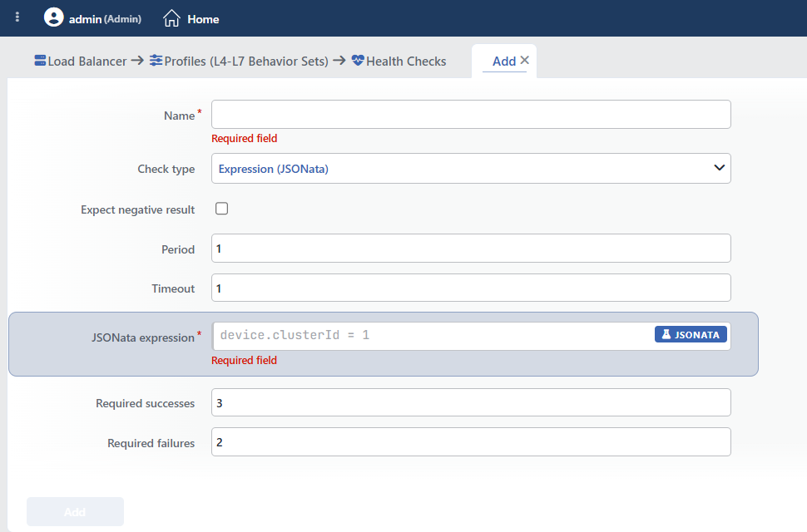
Task: Go to Load Balancer breadcrumb
Action: [87, 62]
